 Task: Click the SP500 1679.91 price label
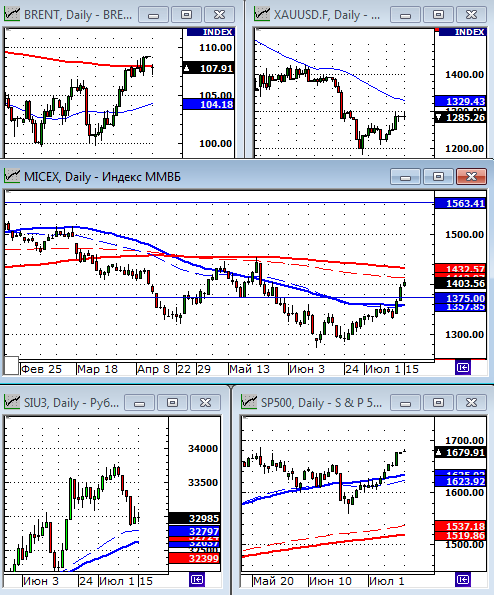tap(460, 452)
